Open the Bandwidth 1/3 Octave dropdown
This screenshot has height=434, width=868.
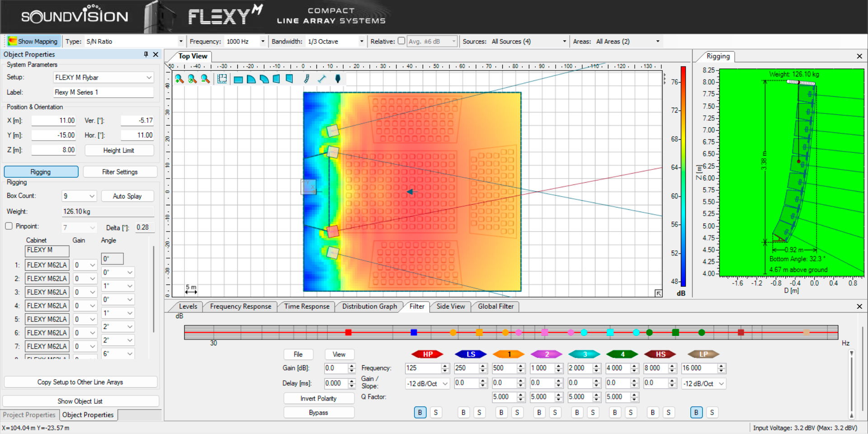point(335,41)
